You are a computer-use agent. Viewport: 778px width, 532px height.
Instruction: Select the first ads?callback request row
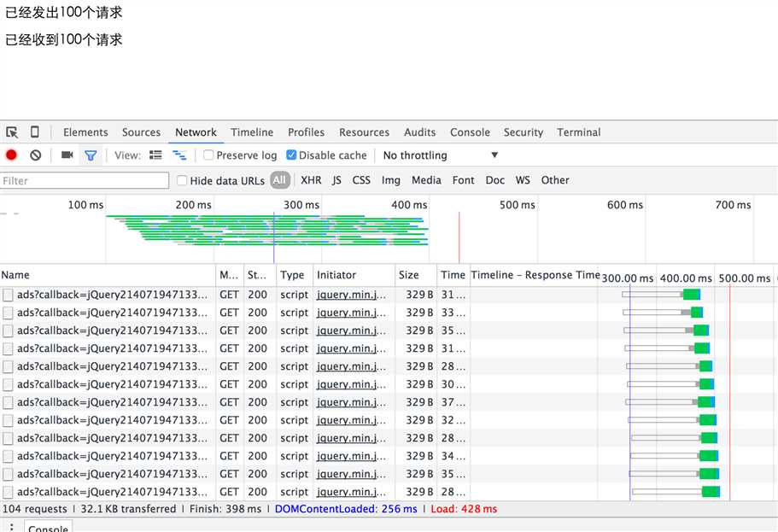pos(389,295)
